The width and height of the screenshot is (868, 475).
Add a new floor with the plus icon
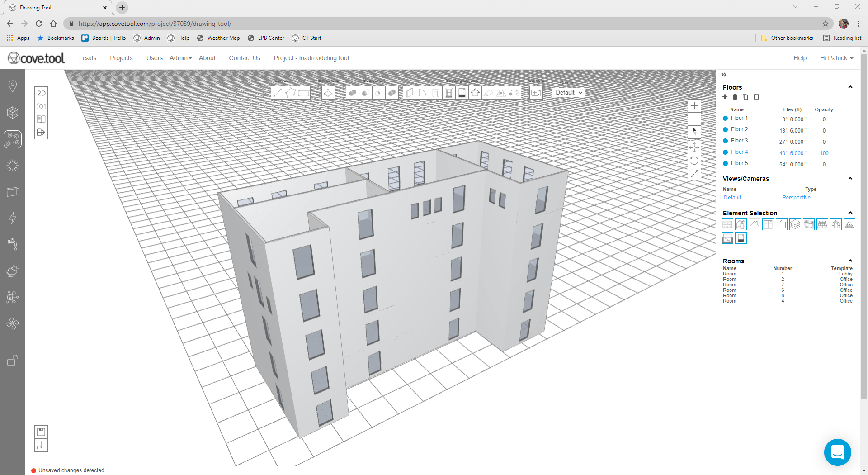[x=725, y=97]
